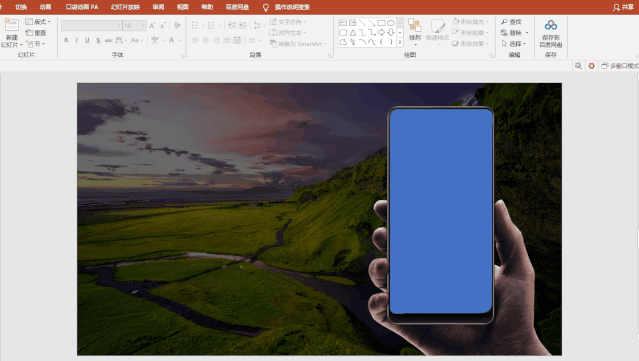Screen dimensions: 639x361
Task: Switch to the 百度网盘 tab
Action: point(237,7)
